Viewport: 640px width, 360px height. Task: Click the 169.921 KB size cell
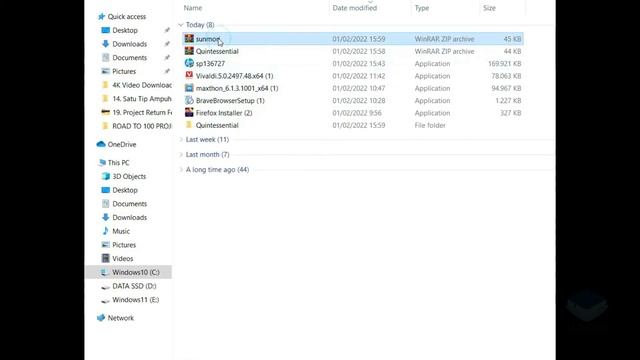504,64
